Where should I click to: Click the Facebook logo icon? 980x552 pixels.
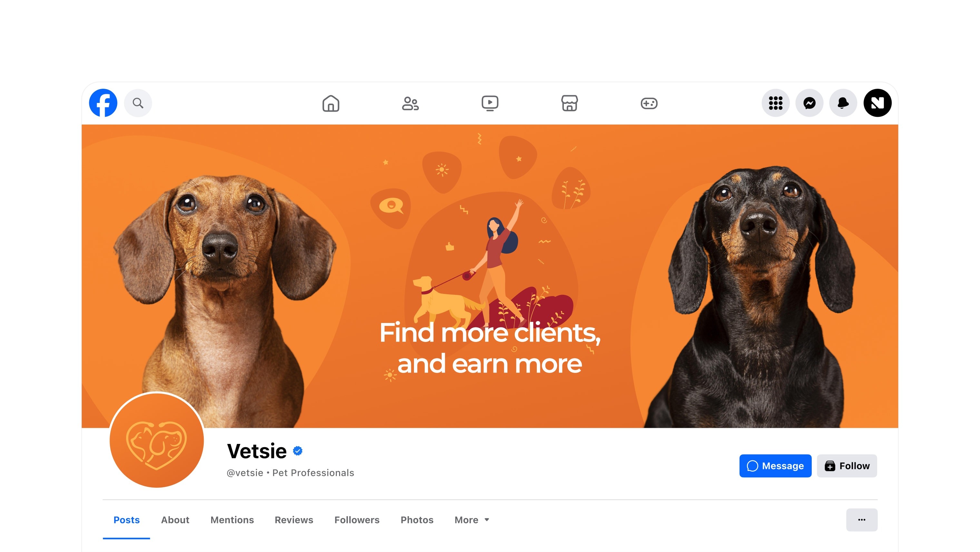click(x=103, y=103)
